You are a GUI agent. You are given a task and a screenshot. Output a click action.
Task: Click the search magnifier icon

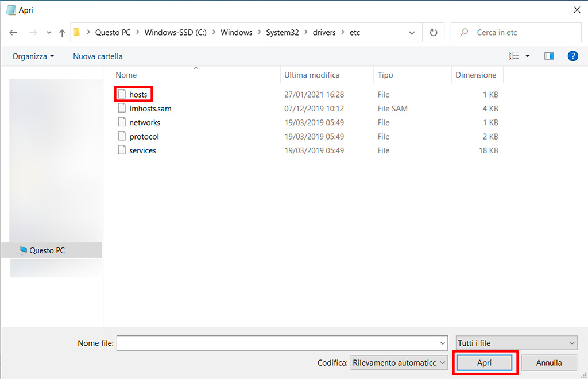(x=464, y=32)
